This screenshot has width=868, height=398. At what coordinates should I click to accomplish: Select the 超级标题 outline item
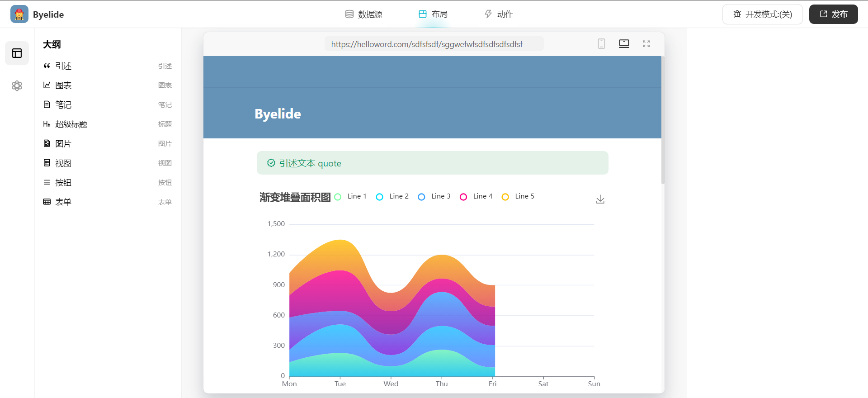(x=108, y=124)
